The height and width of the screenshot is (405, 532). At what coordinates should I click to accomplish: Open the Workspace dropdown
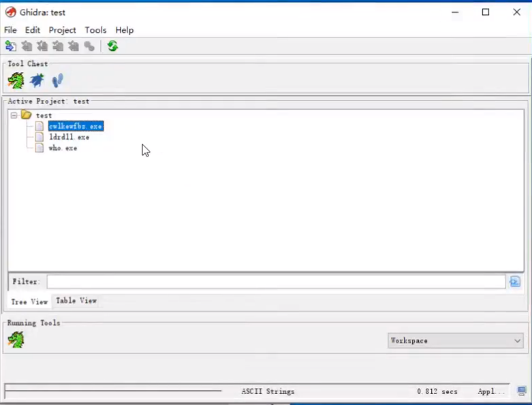[x=455, y=340]
